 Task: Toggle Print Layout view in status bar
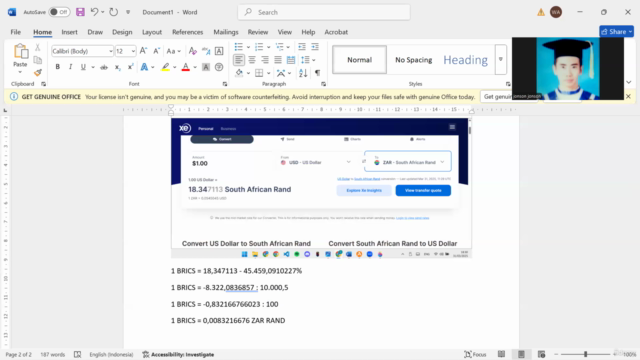click(x=521, y=354)
